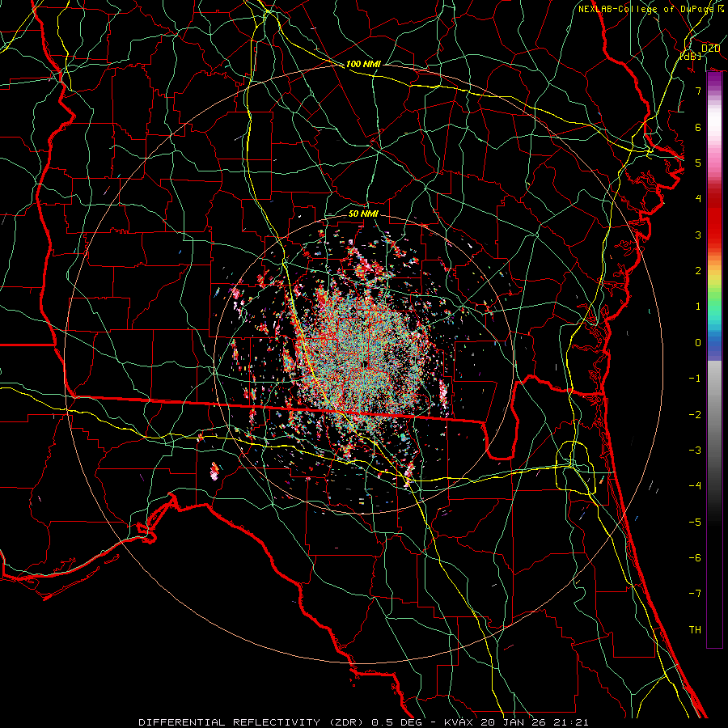The width and height of the screenshot is (728, 728).
Task: Click the -1 value on color scale
Action: coord(695,379)
